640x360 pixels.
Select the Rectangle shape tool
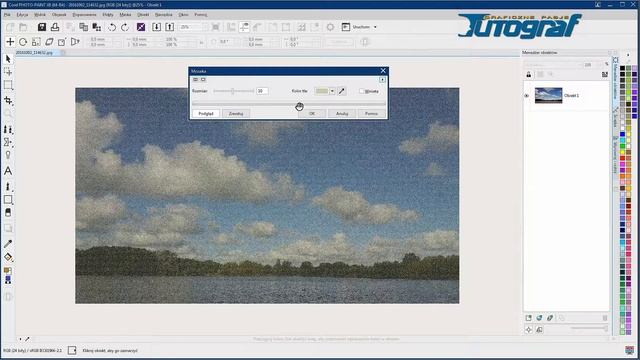pyautogui.click(x=8, y=200)
